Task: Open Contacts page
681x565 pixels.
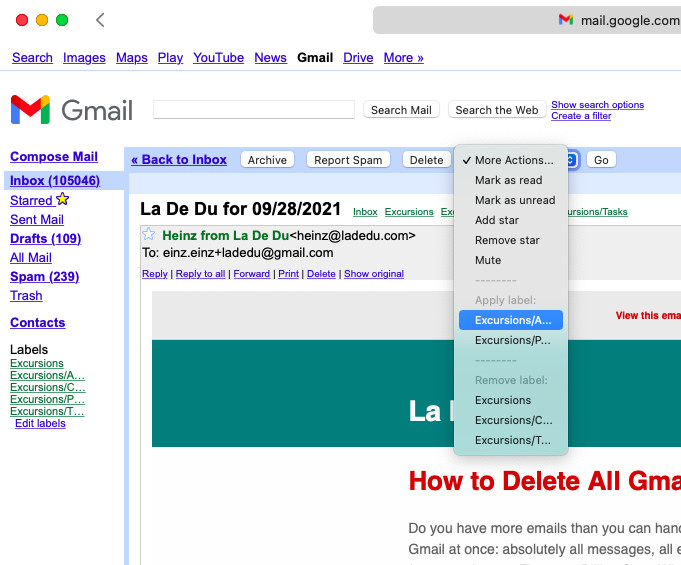Action: click(37, 323)
